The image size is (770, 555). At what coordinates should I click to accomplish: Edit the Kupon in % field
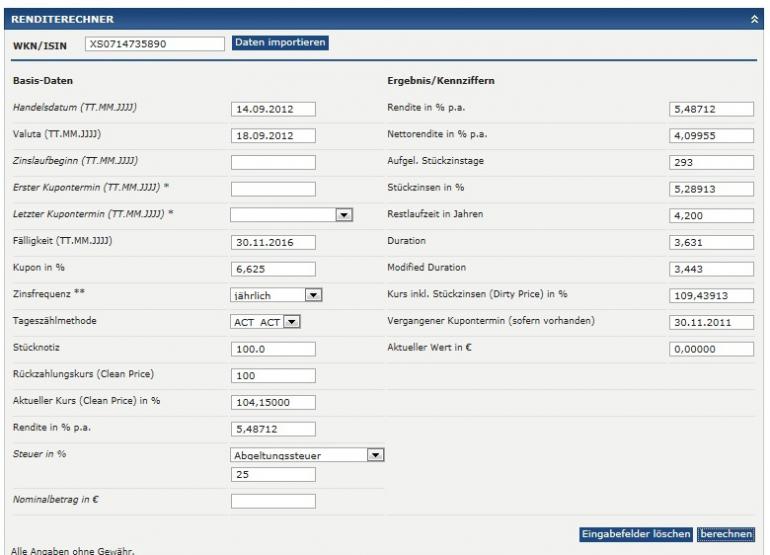click(x=272, y=269)
